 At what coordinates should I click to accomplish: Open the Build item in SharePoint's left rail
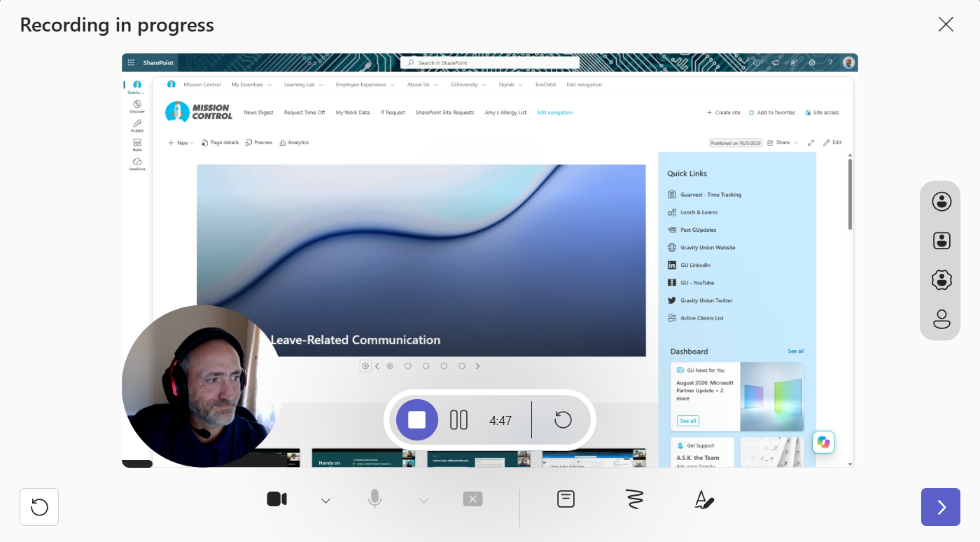point(137,145)
